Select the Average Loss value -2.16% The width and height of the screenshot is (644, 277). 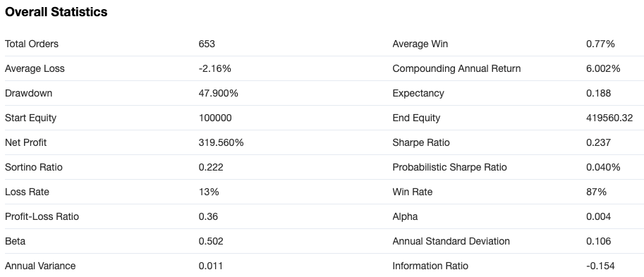click(215, 68)
